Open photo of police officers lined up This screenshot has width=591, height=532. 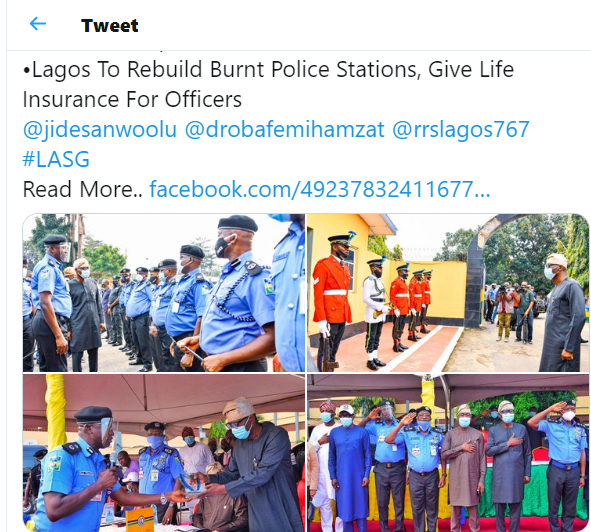click(164, 293)
